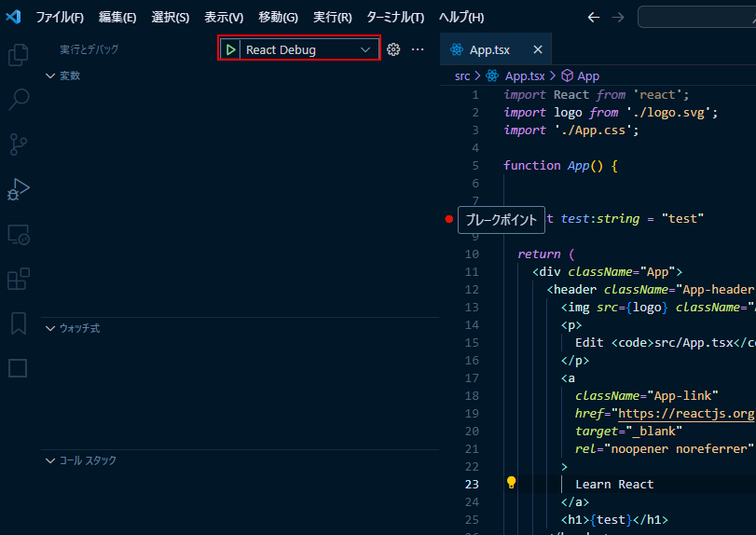This screenshot has width=756, height=535.
Task: Click 'target="_blank"' on line 20
Action: (628, 432)
